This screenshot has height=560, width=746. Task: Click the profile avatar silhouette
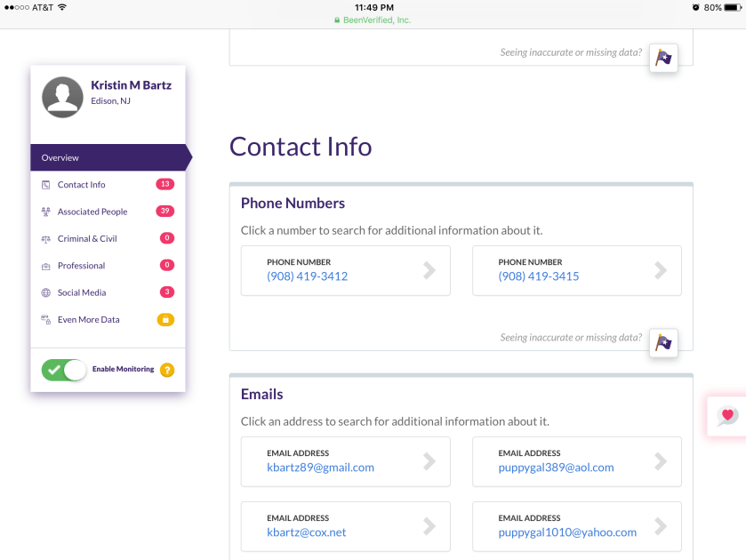coord(63,97)
